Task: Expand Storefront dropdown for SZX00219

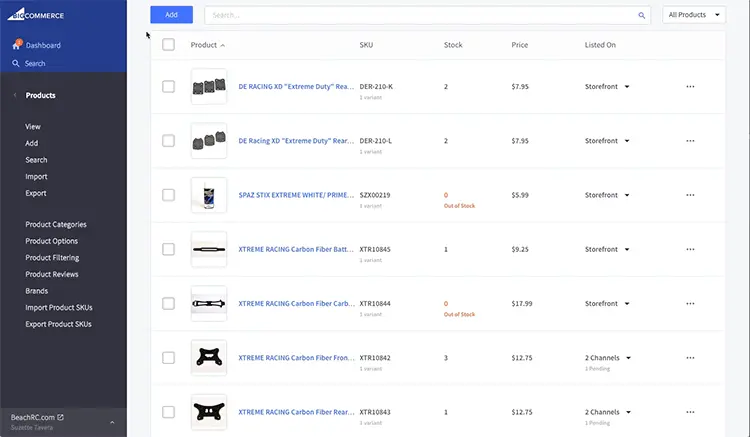Action: coord(627,195)
